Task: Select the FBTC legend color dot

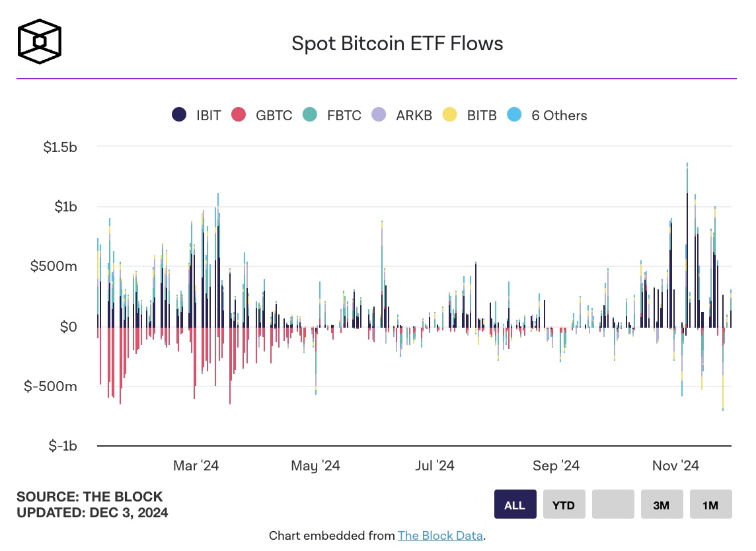Action: click(x=309, y=114)
